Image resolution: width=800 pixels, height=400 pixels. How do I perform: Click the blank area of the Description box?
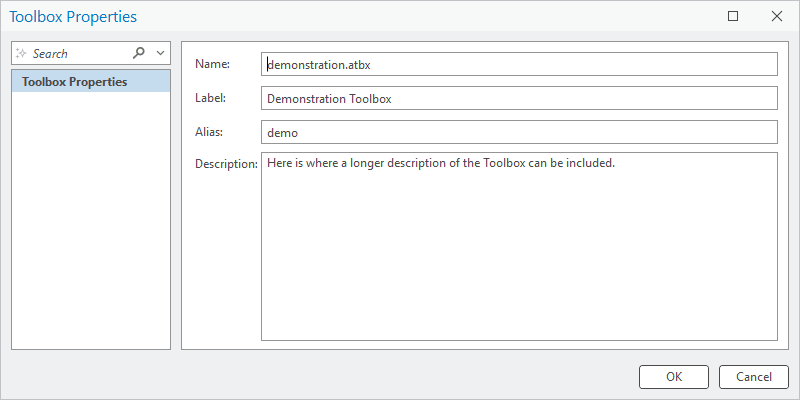[x=519, y=255]
